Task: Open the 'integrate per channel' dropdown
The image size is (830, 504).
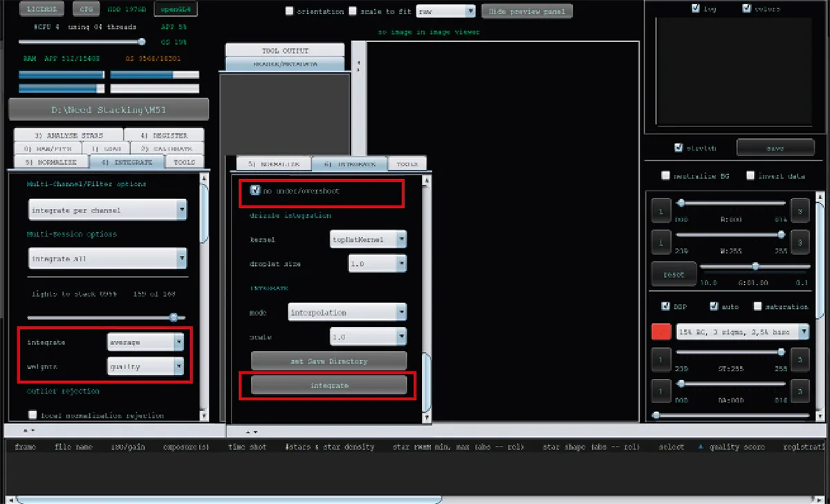Action: pos(108,209)
